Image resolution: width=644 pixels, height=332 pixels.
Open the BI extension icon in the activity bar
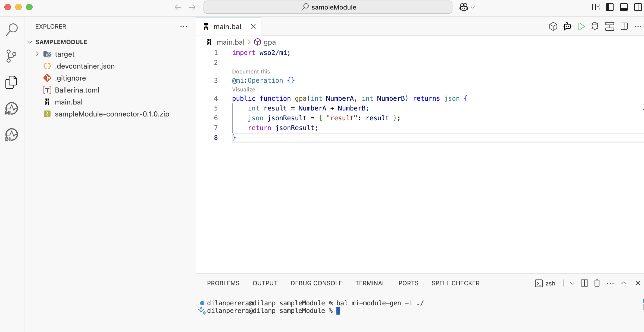pyautogui.click(x=11, y=134)
